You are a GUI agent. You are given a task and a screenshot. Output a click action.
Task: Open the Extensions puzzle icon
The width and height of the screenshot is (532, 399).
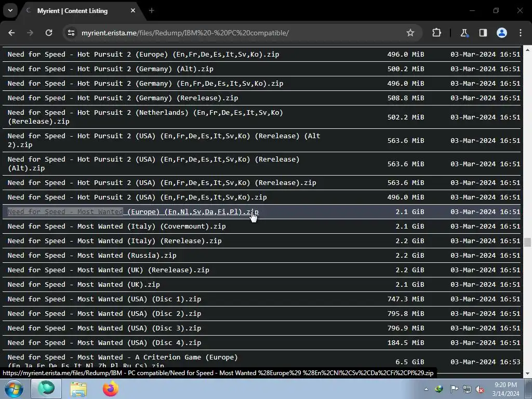tap(436, 33)
